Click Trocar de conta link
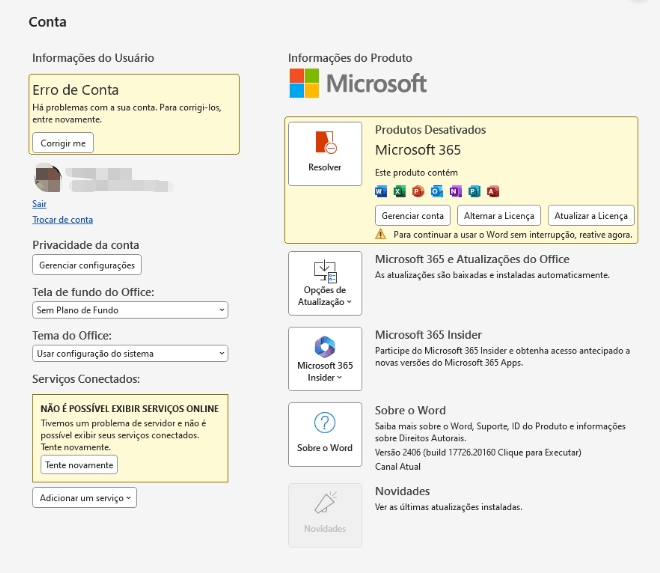The image size is (660, 573). pyautogui.click(x=62, y=219)
